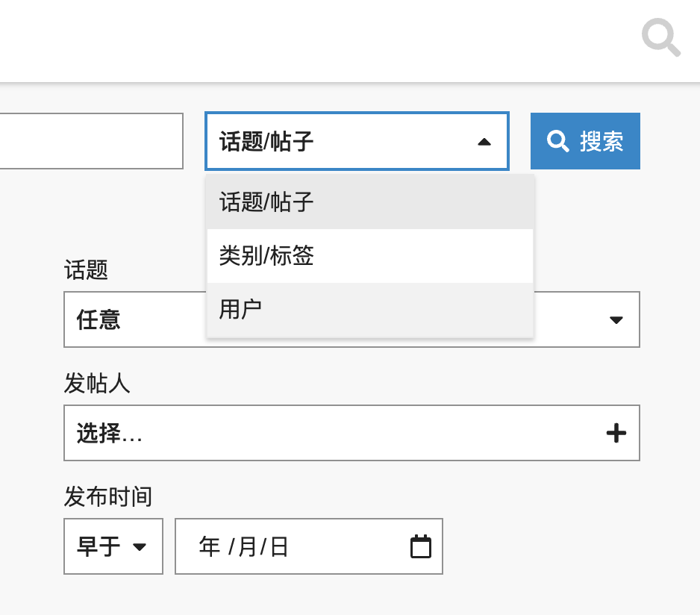Click the caret-down arrow of 任意 dropdown
This screenshot has width=700, height=615.
(x=616, y=319)
